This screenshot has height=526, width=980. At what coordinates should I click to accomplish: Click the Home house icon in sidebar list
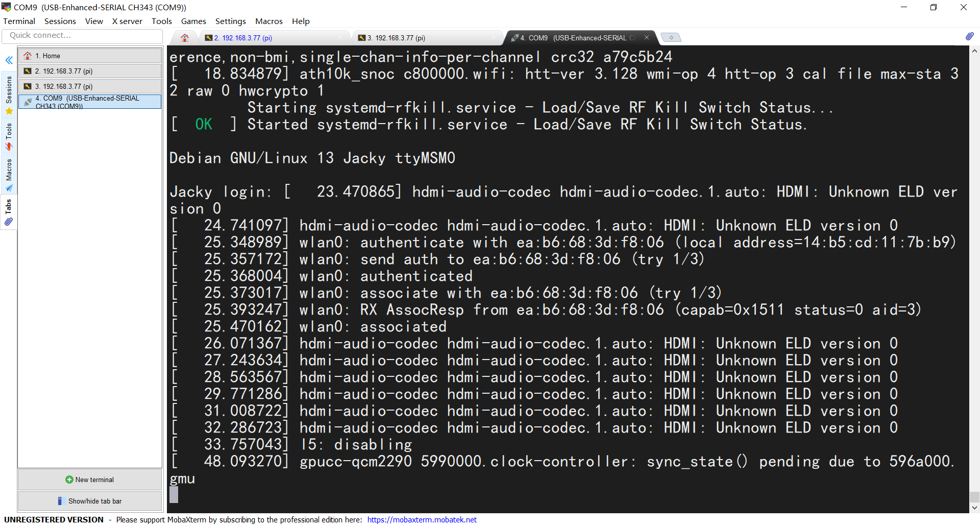(x=28, y=56)
